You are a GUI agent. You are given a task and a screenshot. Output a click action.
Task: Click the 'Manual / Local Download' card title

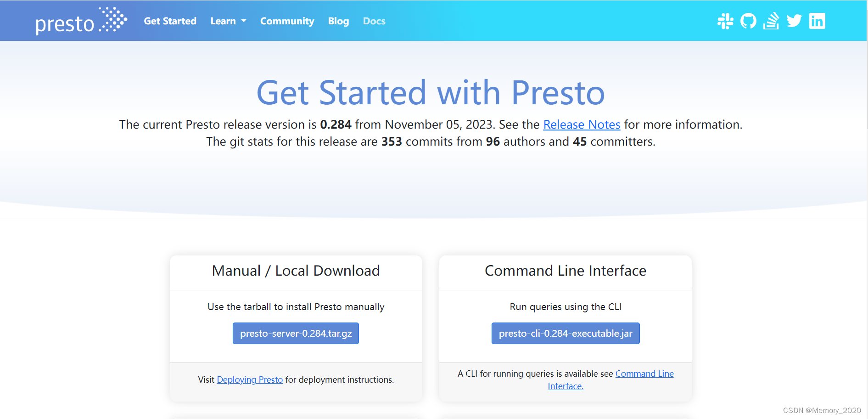coord(296,271)
